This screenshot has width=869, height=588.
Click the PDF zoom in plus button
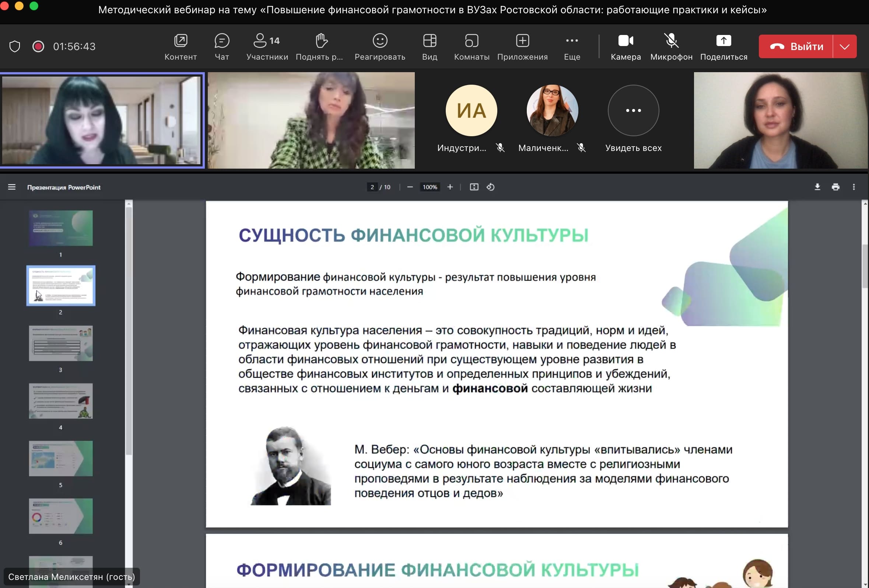[450, 187]
